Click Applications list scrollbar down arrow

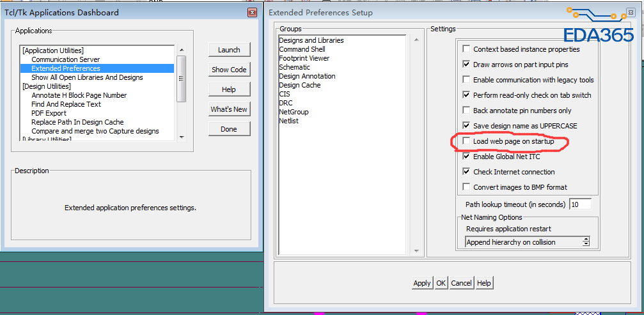[x=182, y=137]
